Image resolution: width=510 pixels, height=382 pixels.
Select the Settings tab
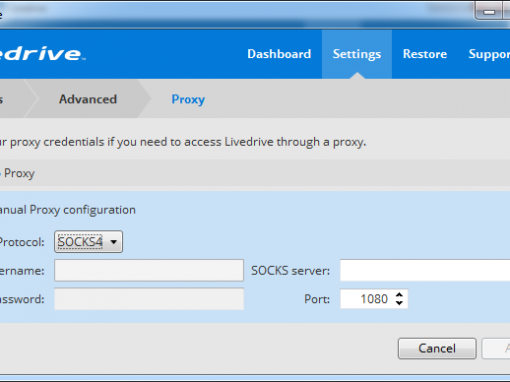pyautogui.click(x=357, y=54)
